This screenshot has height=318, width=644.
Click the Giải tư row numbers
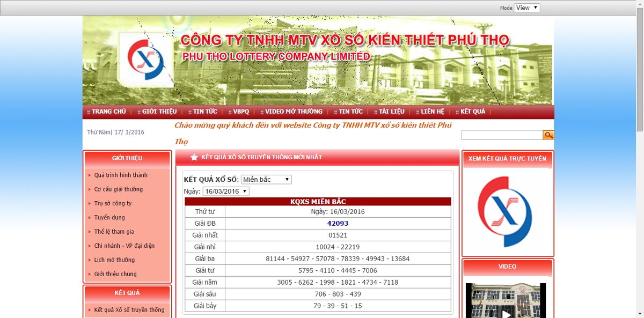coord(338,270)
